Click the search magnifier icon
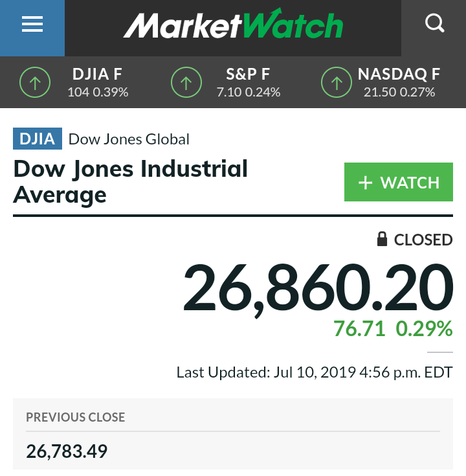 (434, 25)
